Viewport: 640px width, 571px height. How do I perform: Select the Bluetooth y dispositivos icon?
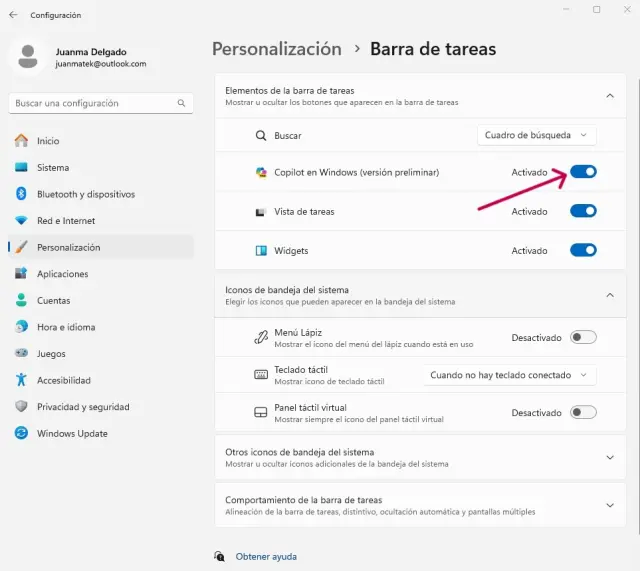(x=20, y=194)
